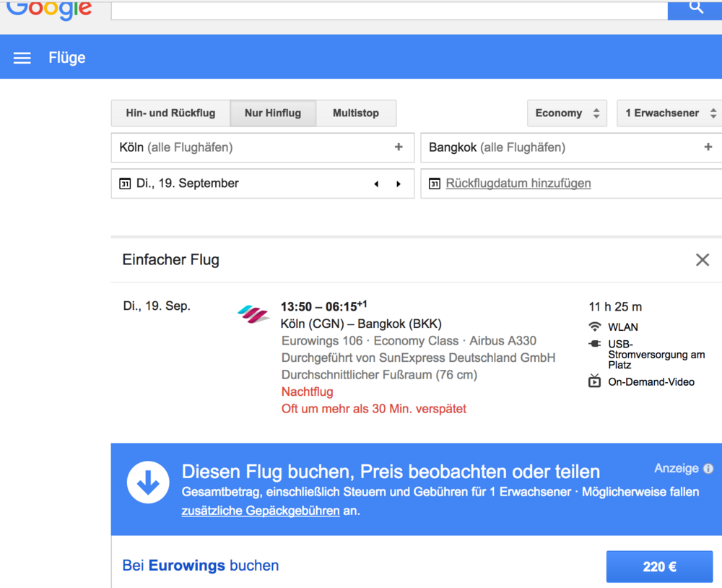The height and width of the screenshot is (588, 722).
Task: Click the search magnifier button
Action: [695, 7]
